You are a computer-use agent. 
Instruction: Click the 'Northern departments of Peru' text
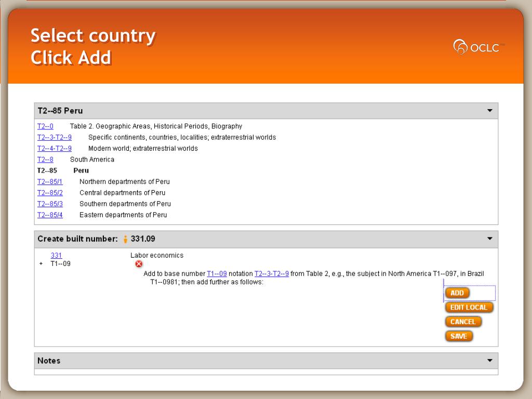pos(125,181)
